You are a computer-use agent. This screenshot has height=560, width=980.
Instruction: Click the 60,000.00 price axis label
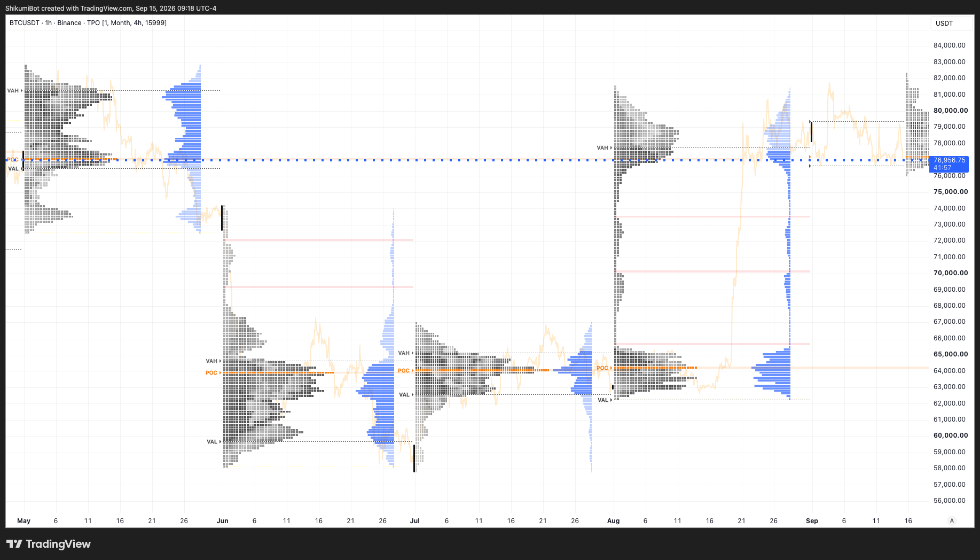[951, 435]
